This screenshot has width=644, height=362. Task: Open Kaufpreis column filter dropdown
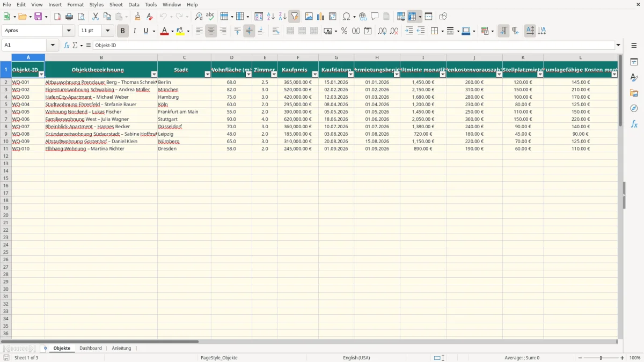315,75
